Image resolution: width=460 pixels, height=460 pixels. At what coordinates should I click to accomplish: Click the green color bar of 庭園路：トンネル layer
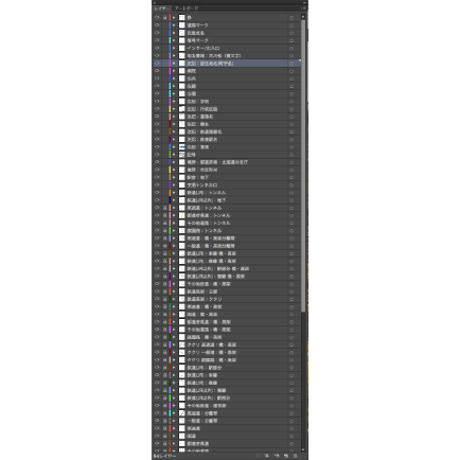click(170, 231)
